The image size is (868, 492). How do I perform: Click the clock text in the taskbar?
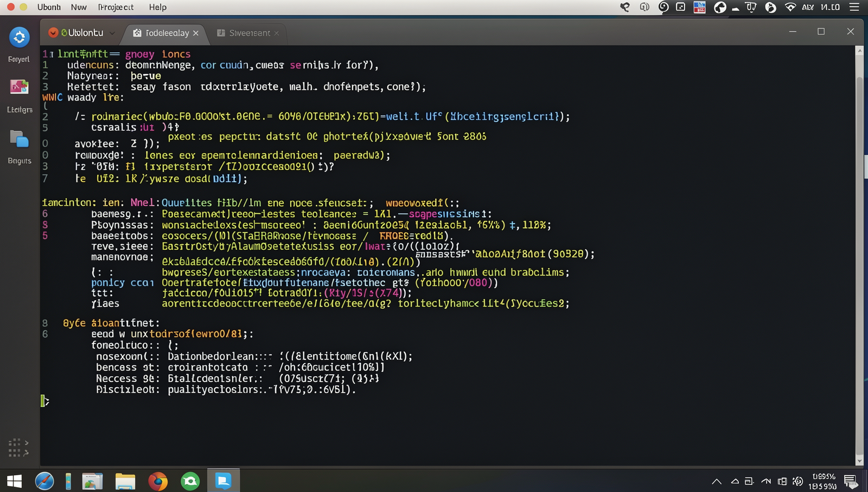pos(822,481)
